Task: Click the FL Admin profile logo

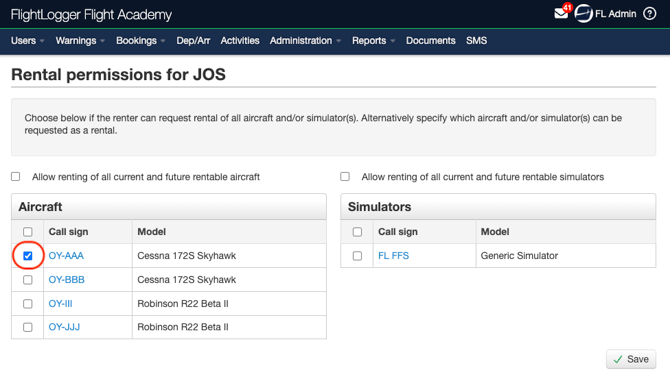Action: [x=583, y=14]
